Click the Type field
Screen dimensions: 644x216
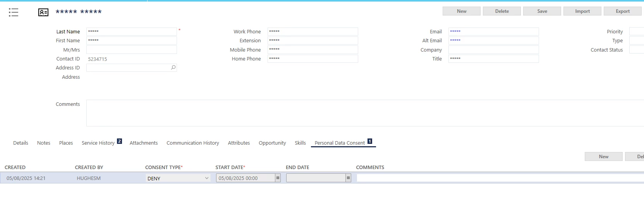637,40
